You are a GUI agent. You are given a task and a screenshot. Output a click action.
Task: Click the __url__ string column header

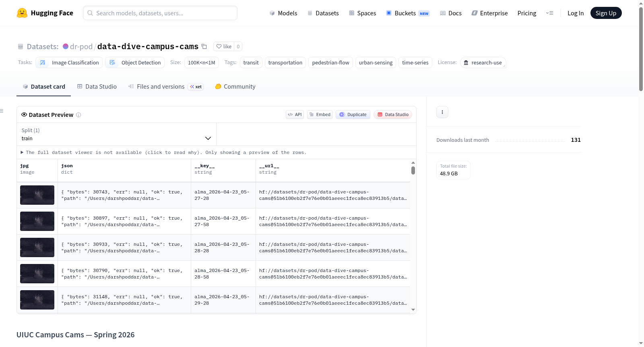(333, 170)
